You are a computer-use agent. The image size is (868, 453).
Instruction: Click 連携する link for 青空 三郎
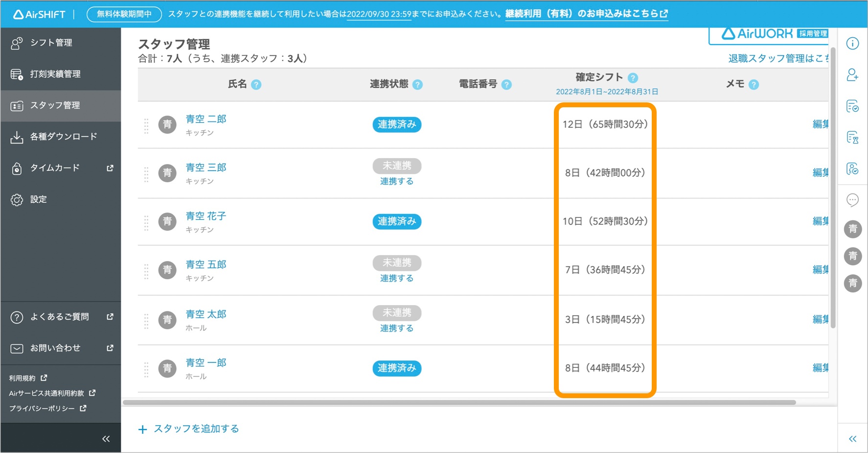click(x=397, y=181)
